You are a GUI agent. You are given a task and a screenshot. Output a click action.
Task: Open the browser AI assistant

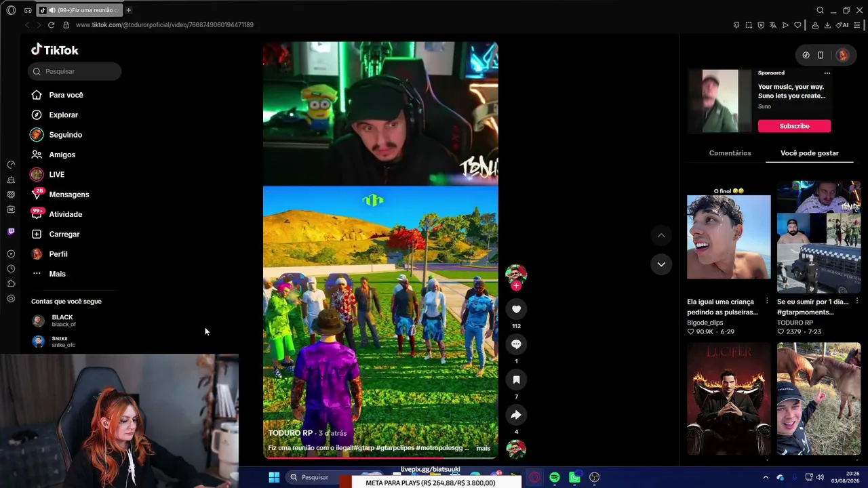[x=843, y=25]
